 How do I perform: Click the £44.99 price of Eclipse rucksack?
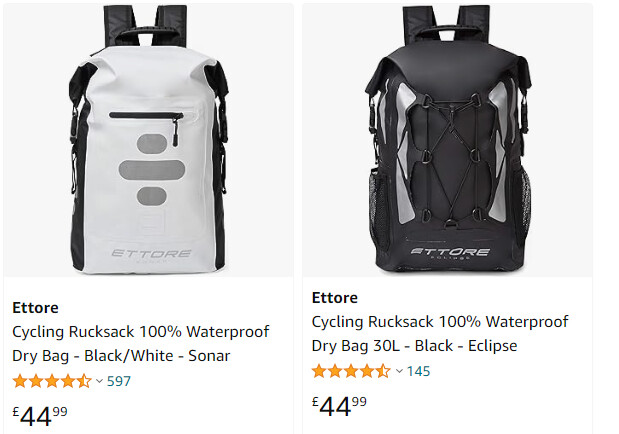click(339, 406)
